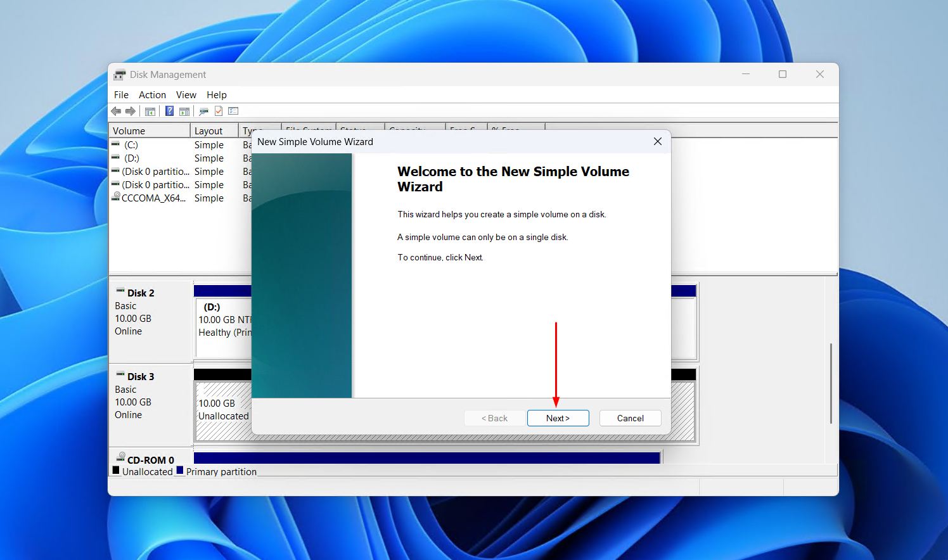Image resolution: width=948 pixels, height=560 pixels.
Task: Open the Help menu
Action: click(x=216, y=95)
